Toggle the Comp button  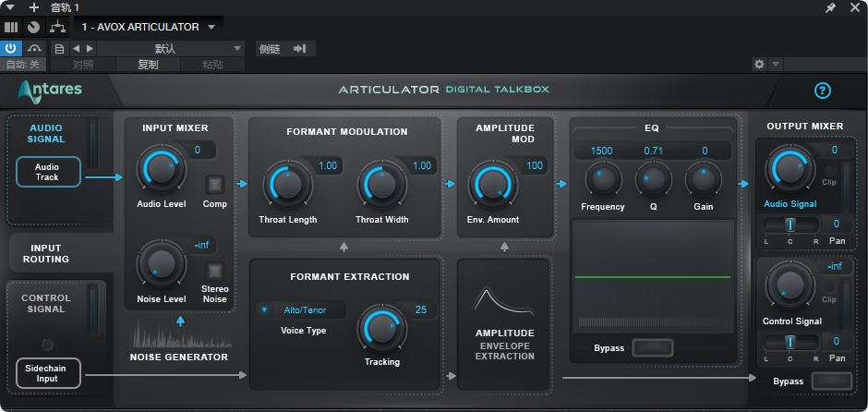click(x=215, y=185)
